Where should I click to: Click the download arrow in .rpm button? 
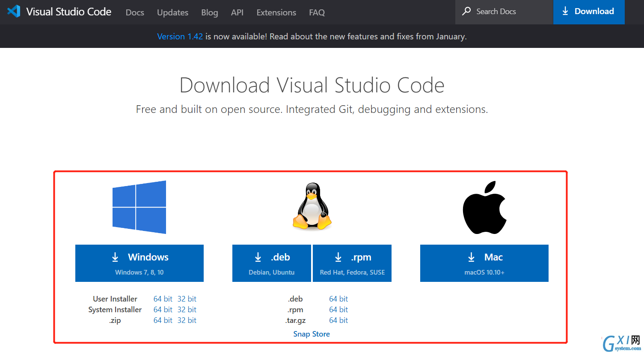[338, 257]
